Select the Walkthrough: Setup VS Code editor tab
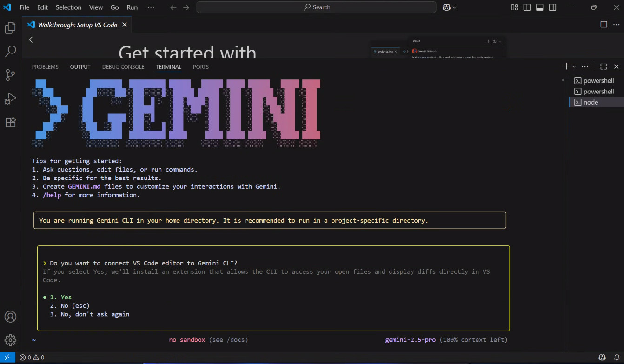 [x=77, y=25]
